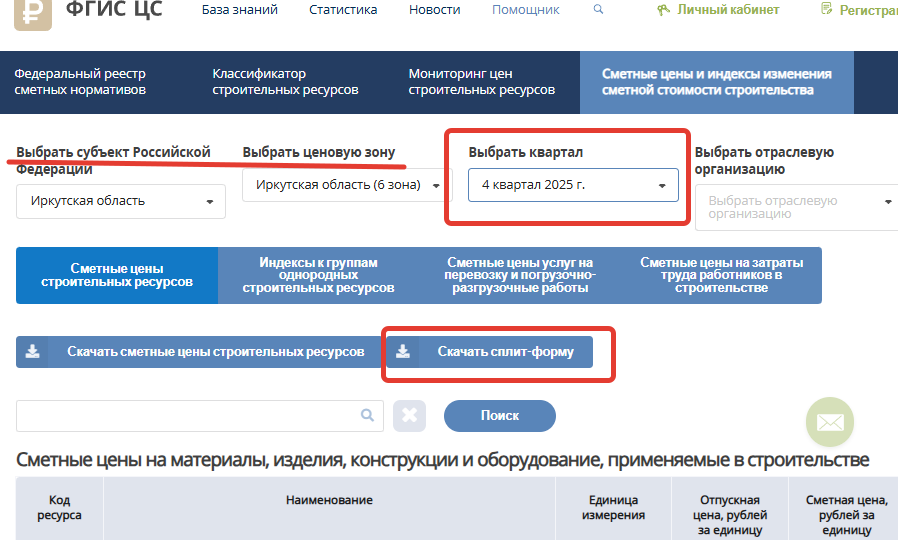Open База знаний menu item
This screenshot has height=540, width=898.
(x=240, y=10)
